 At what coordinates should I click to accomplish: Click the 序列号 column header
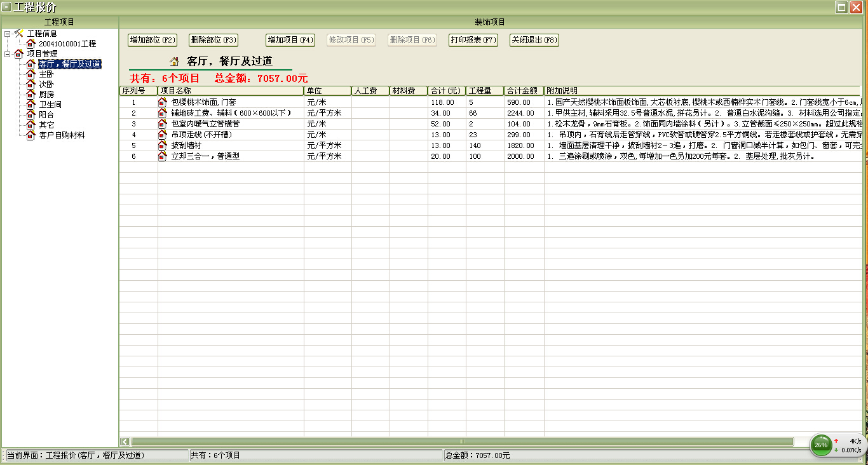coord(139,91)
